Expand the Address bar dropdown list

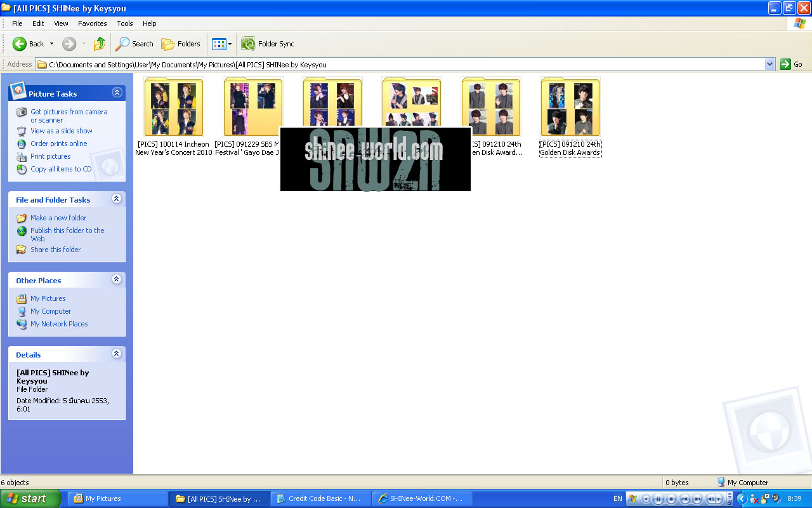[x=770, y=64]
